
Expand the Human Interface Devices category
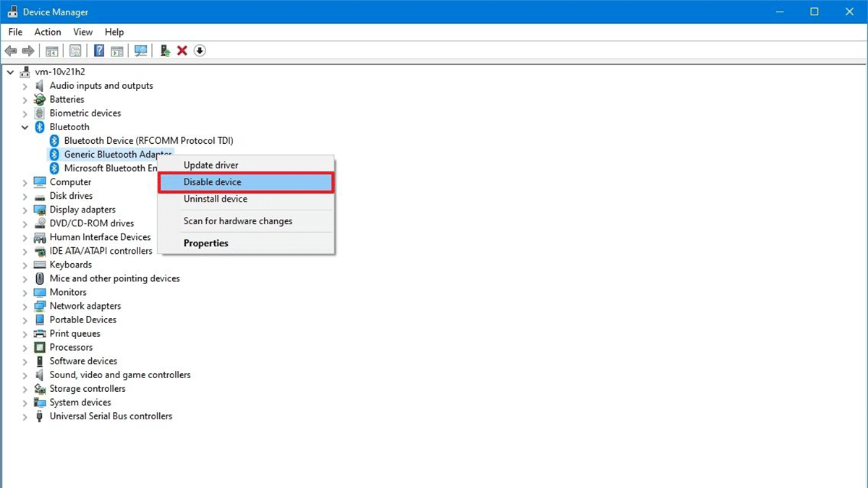click(25, 237)
